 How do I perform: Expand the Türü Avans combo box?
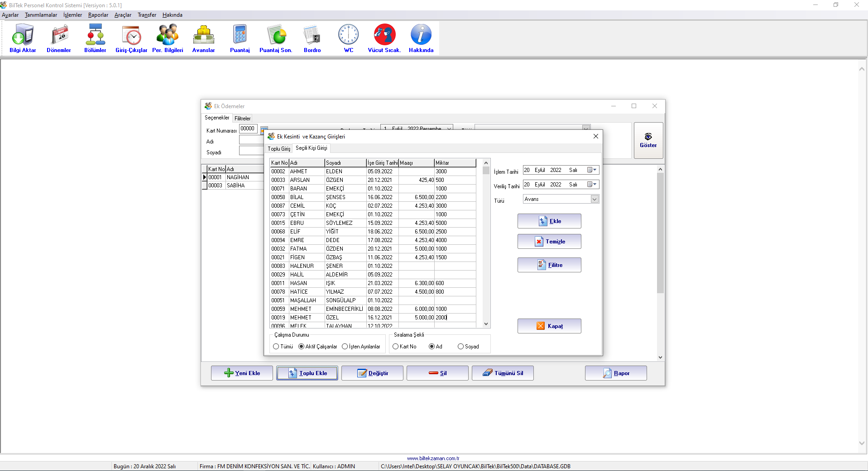click(x=595, y=199)
